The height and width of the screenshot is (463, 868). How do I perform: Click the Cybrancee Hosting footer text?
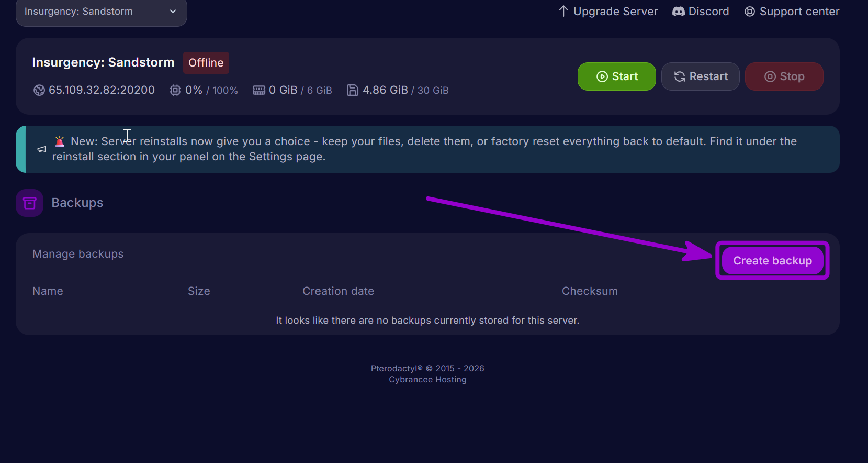point(427,380)
